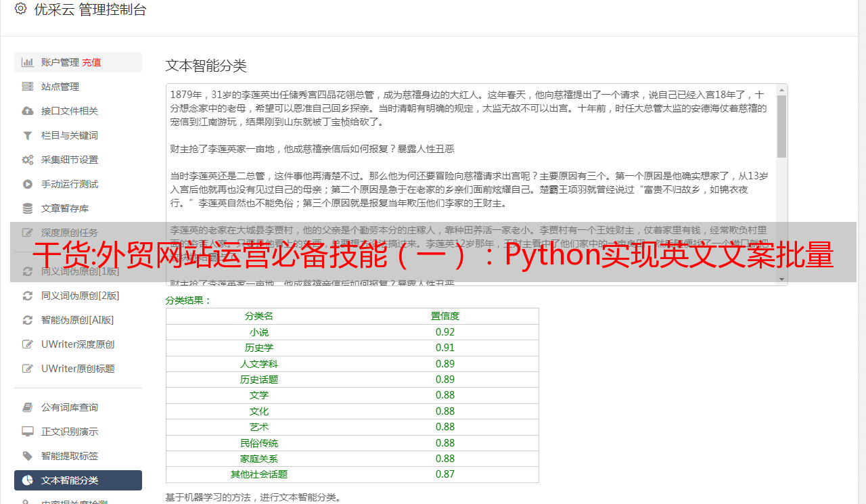Click the gear icon beside 优采云 title
The image size is (866, 504).
[20, 9]
